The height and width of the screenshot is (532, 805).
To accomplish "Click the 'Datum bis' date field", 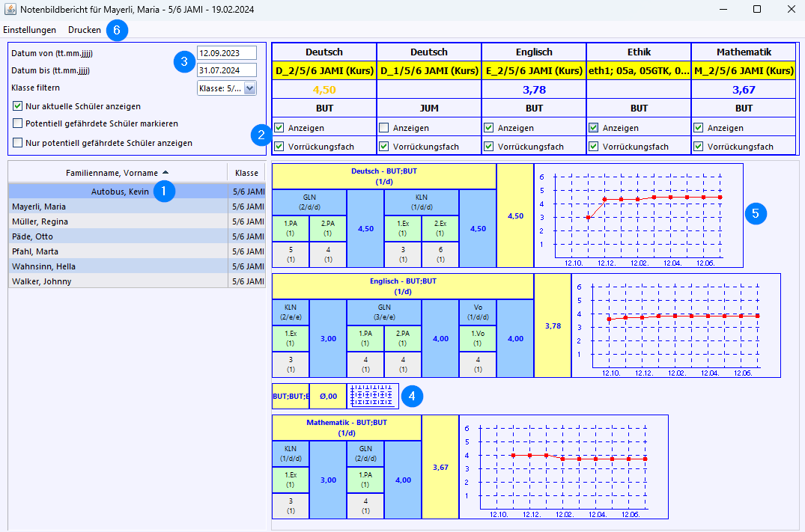I will pyautogui.click(x=226, y=70).
